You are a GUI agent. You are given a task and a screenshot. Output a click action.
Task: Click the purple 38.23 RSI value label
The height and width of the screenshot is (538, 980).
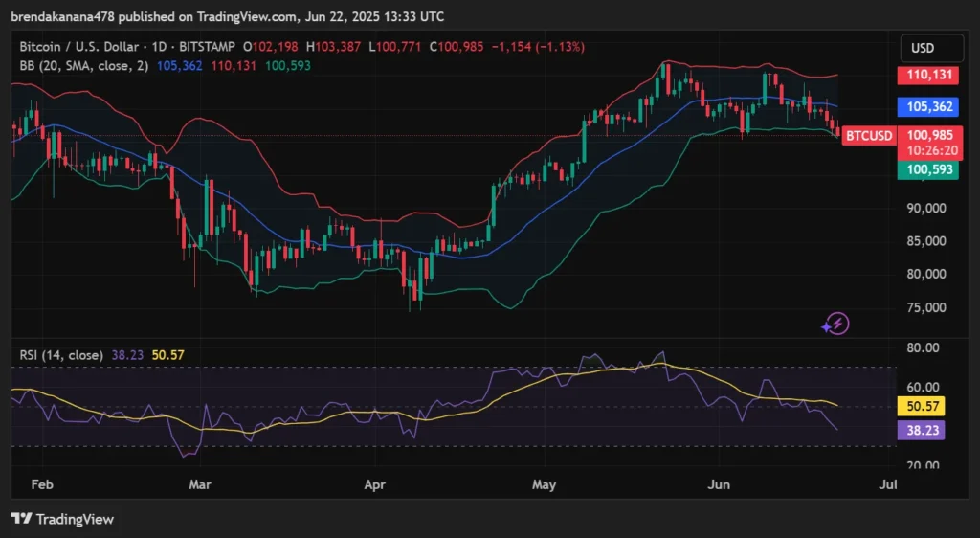[922, 431]
